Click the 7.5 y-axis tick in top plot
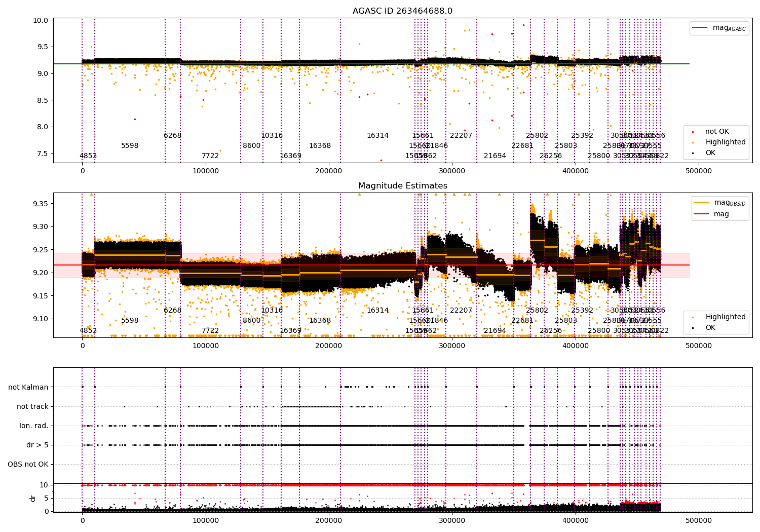This screenshot has height=532, width=760. tap(43, 154)
